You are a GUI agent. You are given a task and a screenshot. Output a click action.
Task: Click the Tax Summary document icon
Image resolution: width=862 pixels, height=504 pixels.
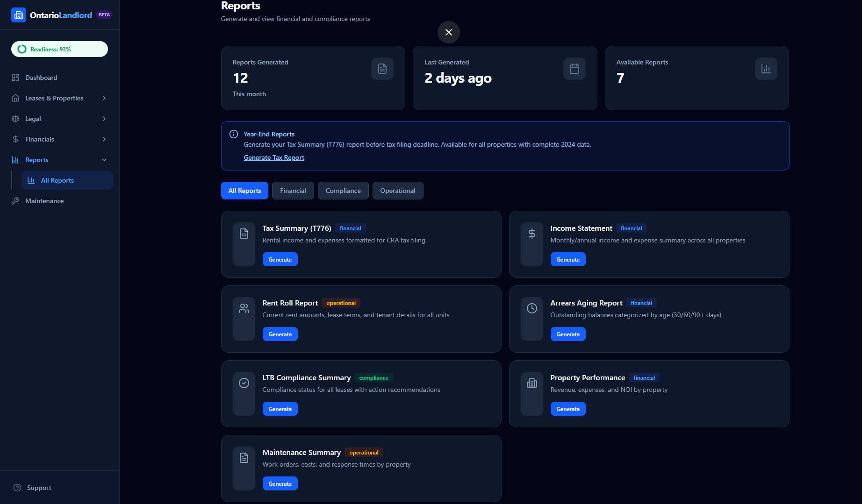[x=244, y=234]
